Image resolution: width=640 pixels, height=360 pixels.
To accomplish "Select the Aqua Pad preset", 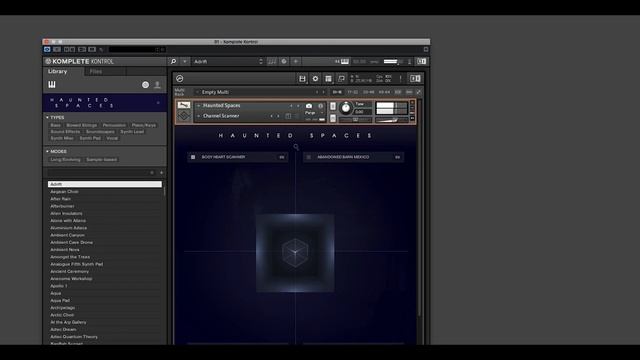I will click(104, 300).
